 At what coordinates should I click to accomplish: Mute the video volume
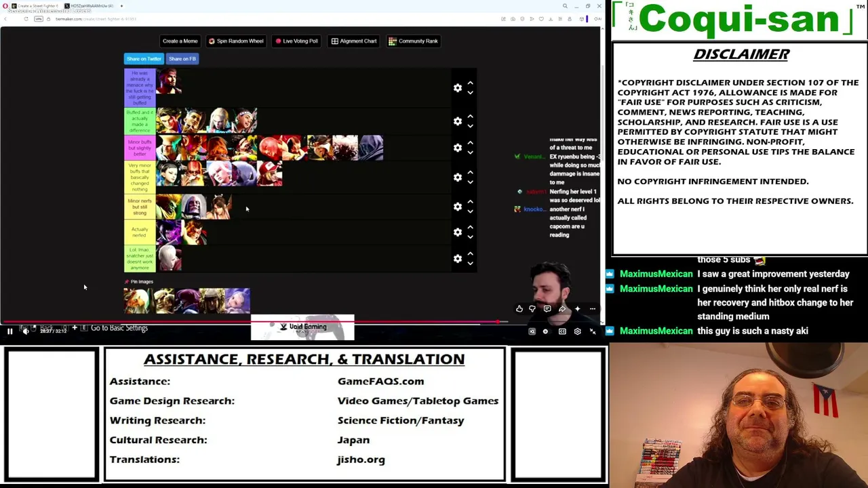coord(25,331)
